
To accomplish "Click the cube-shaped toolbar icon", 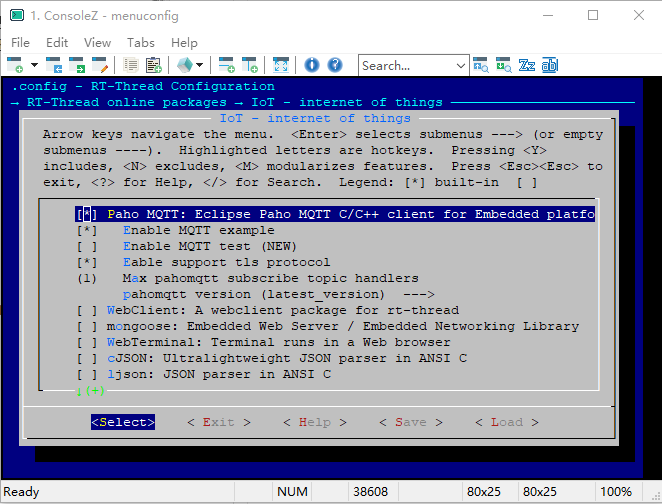I will coord(185,65).
